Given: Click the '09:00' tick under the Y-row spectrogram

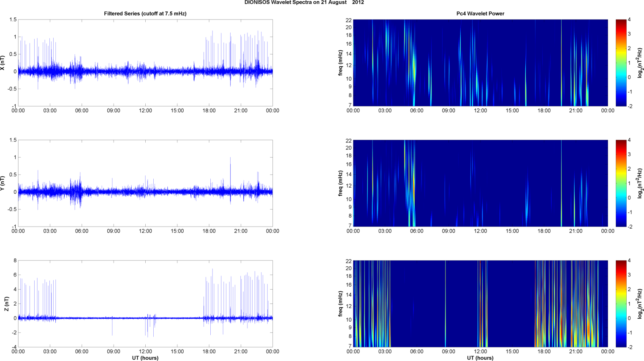Looking at the screenshot, I should point(448,231).
